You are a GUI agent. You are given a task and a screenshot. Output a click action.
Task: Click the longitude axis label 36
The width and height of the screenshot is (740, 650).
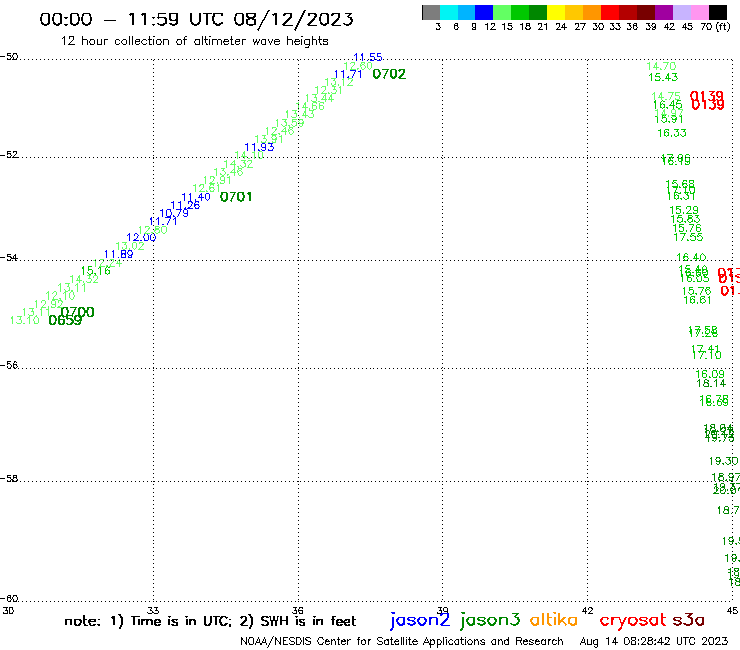298,610
